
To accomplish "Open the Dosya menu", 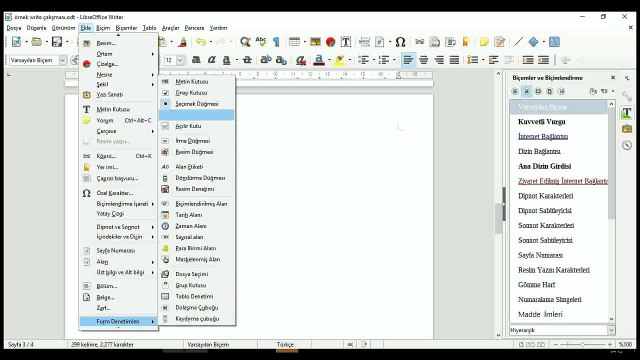I will click(x=14, y=28).
